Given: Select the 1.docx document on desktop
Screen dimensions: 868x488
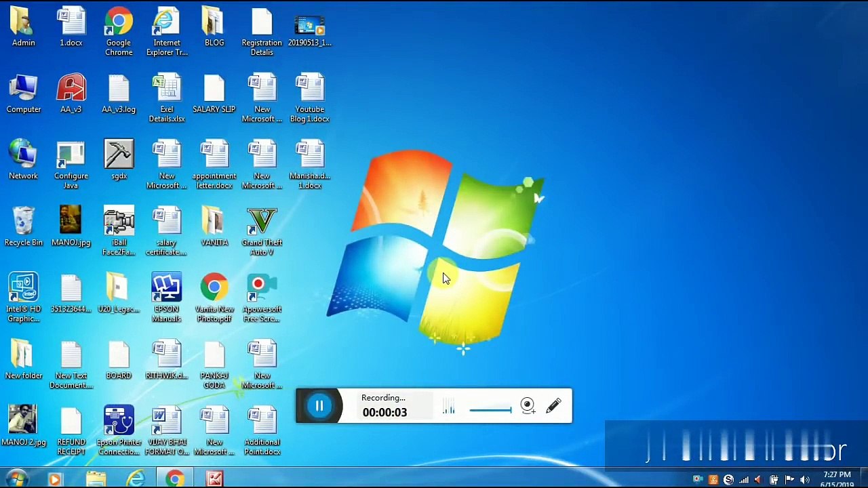Looking at the screenshot, I should click(71, 27).
